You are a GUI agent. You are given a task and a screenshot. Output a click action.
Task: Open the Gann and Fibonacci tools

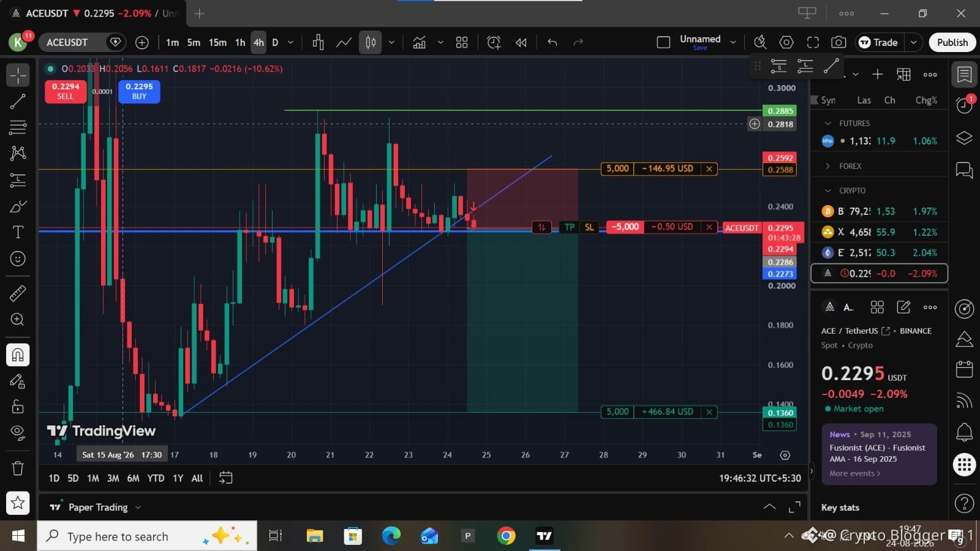(x=18, y=127)
